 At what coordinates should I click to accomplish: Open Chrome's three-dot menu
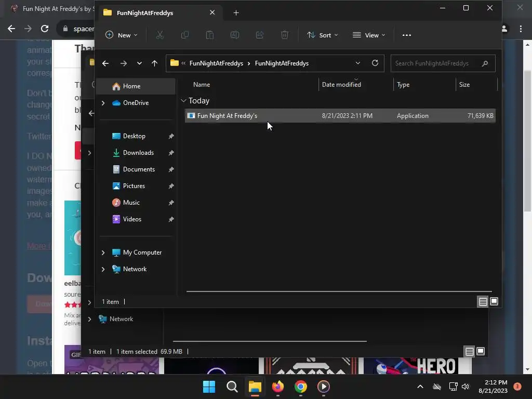click(521, 29)
